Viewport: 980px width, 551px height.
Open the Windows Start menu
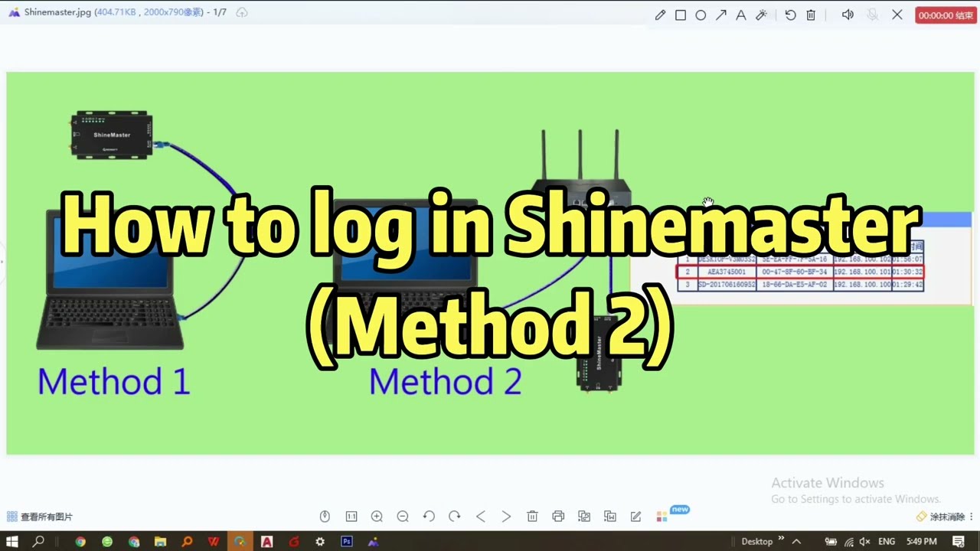click(x=12, y=542)
